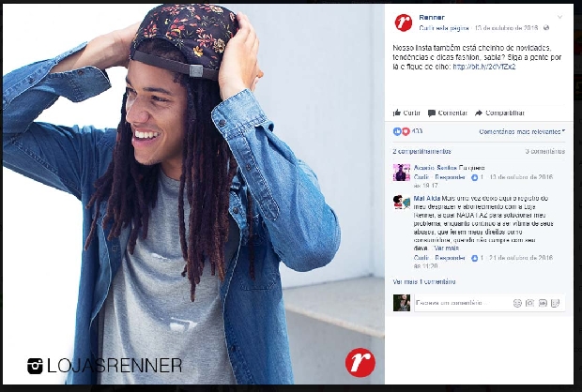Open the post options chevron dropdown
The width and height of the screenshot is (582, 392).
559,17
